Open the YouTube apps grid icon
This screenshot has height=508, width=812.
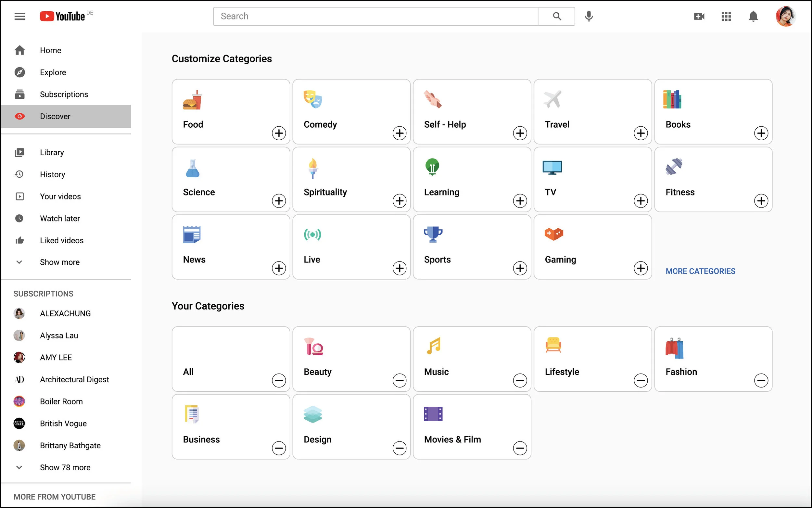coord(726,16)
